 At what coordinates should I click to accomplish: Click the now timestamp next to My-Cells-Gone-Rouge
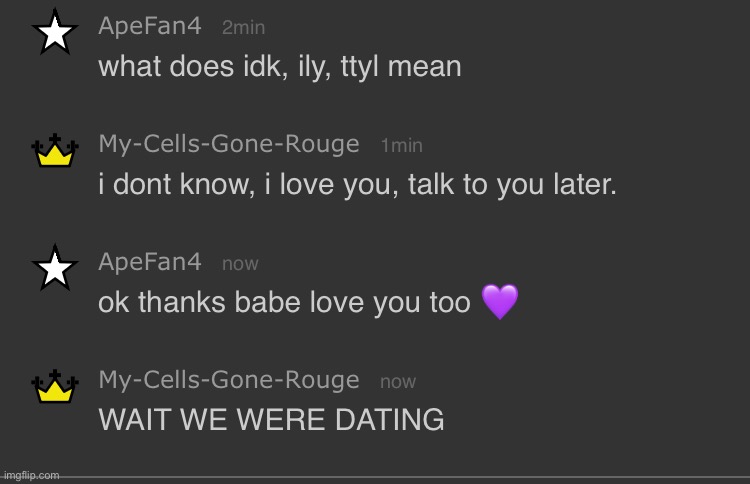[x=398, y=382]
